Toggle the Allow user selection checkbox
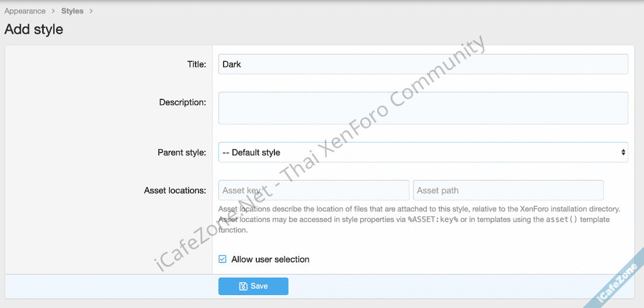The image size is (644, 308). coord(222,259)
